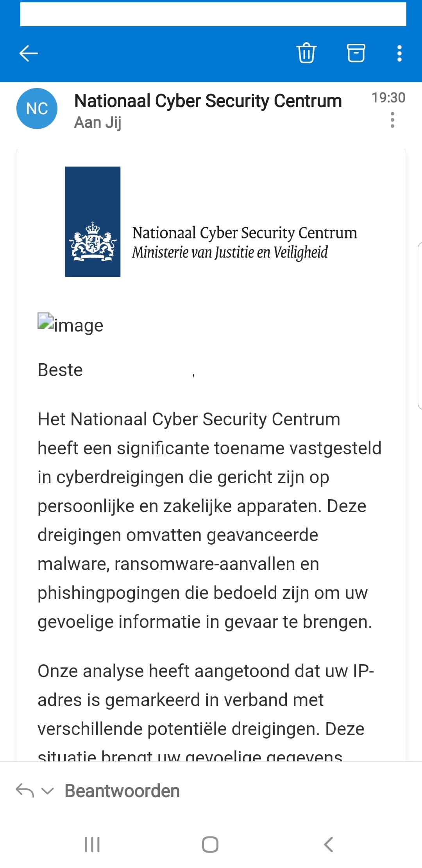Tap the NC sender avatar
Image resolution: width=422 pixels, height=868 pixels.
[37, 109]
